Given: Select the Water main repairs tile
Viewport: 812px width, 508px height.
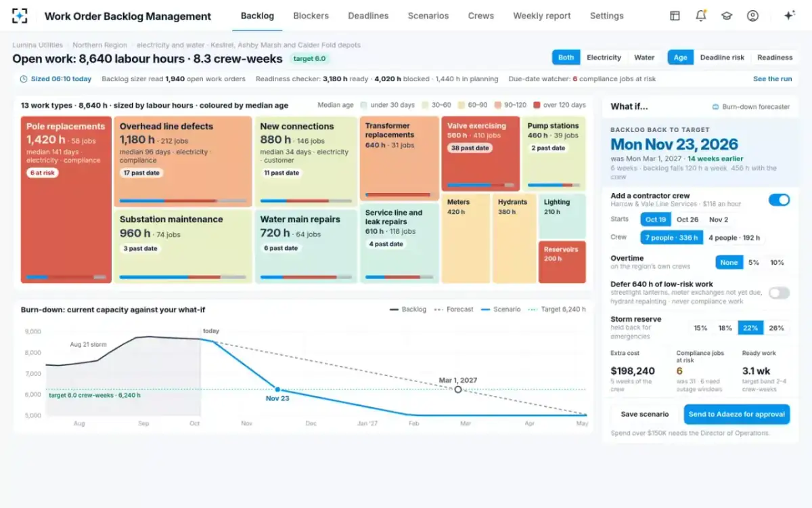Looking at the screenshot, I should click(306, 246).
